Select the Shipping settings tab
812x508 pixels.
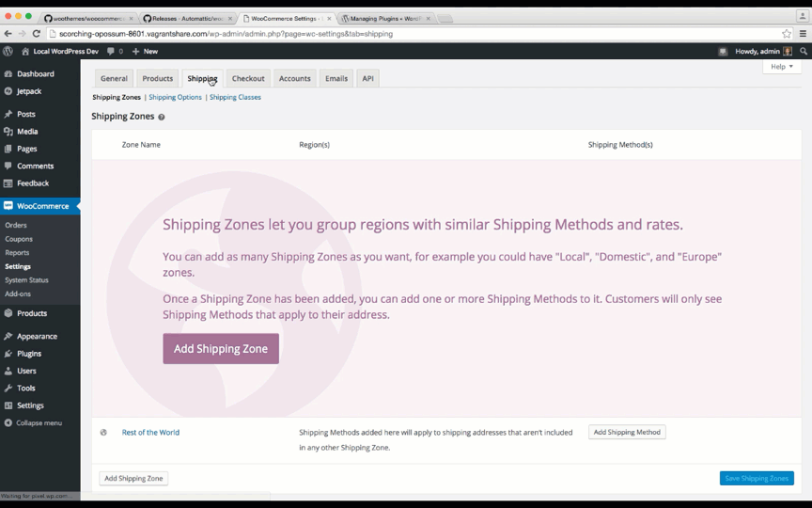pyautogui.click(x=202, y=78)
